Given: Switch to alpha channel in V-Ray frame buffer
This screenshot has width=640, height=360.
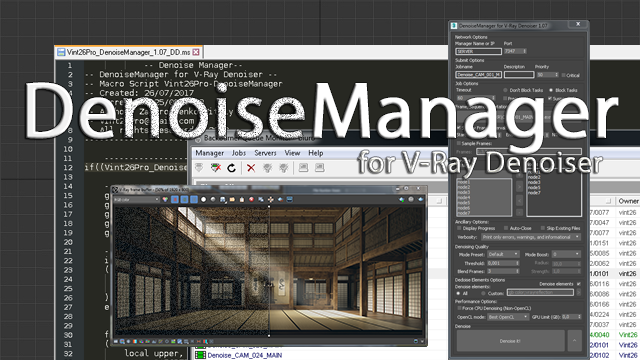Looking at the screenshot, I should pyautogui.click(x=203, y=199).
